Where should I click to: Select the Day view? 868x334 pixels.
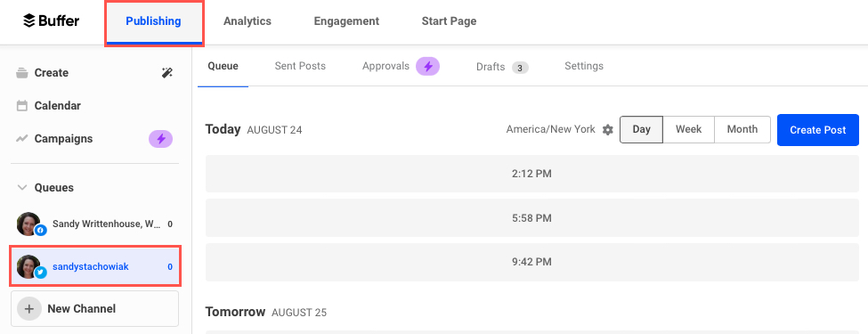pyautogui.click(x=642, y=130)
